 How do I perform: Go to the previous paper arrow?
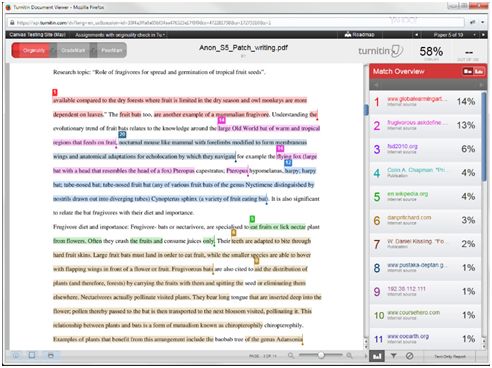(416, 35)
